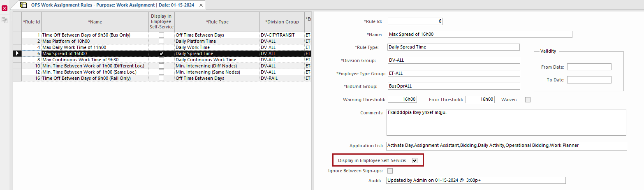The image size is (644, 190).
Task: Click the current row arrow indicator
Action: coord(17,53)
